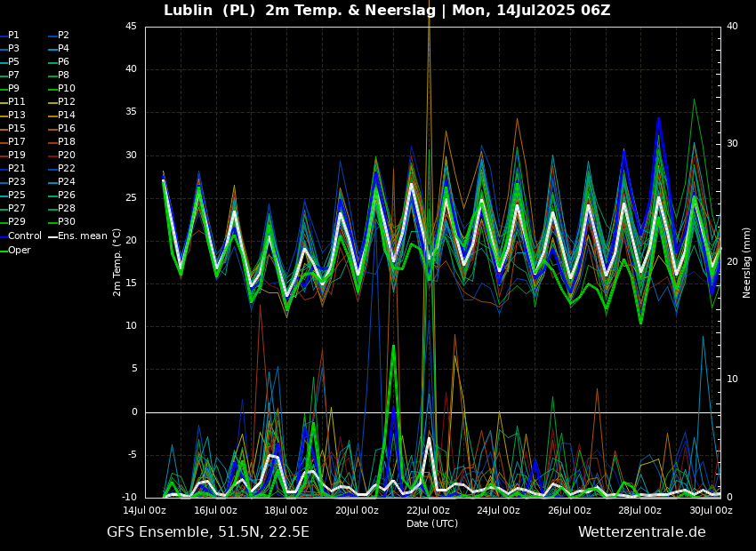Viewport: 756px width, 551px height.
Task: Click the P1 legend entry
Action: tap(13, 36)
